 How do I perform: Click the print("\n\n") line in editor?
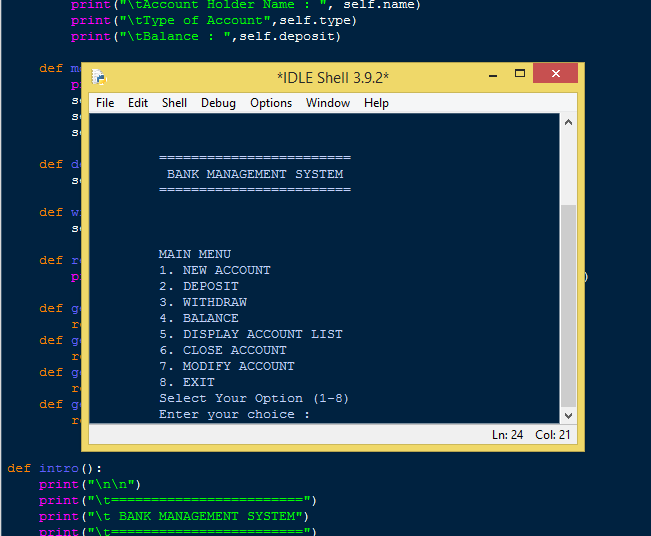pyautogui.click(x=90, y=485)
